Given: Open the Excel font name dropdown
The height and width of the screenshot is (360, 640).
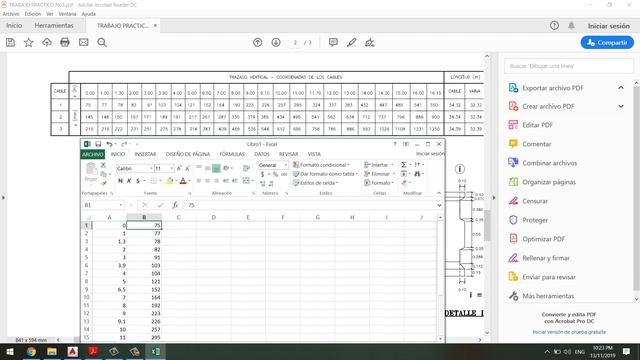Looking at the screenshot, I should pos(151,168).
